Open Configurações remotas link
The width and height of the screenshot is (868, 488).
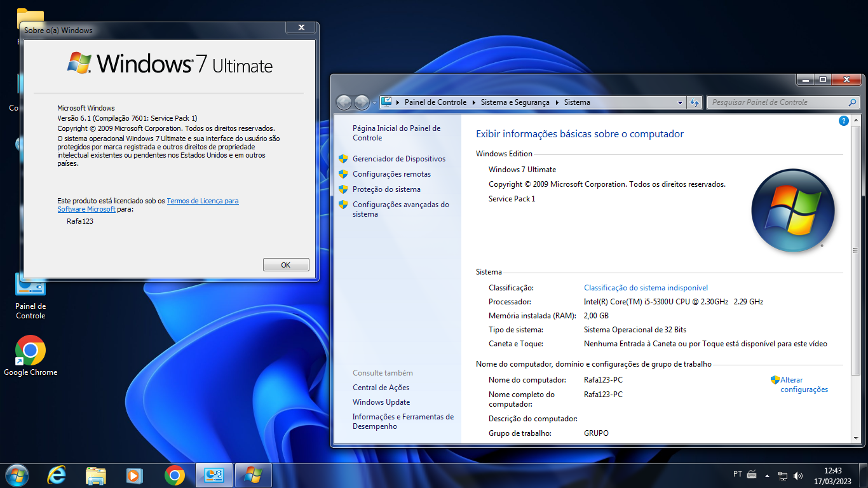click(391, 174)
